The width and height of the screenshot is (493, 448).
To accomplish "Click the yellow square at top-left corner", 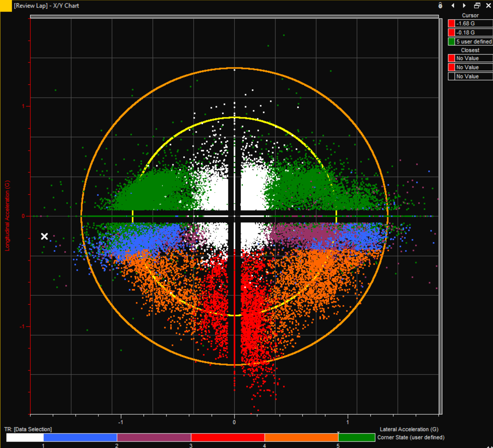I will 6,6.
